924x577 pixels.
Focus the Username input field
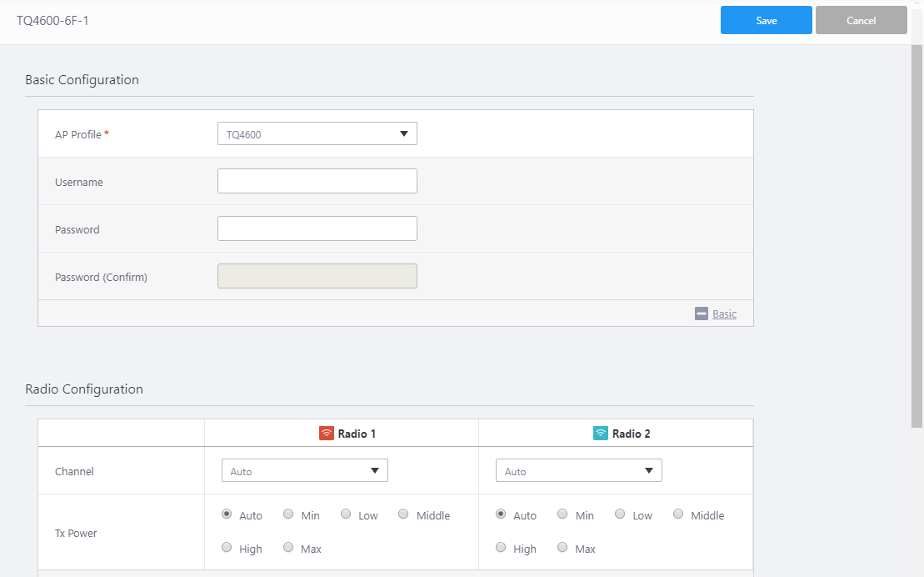(317, 181)
